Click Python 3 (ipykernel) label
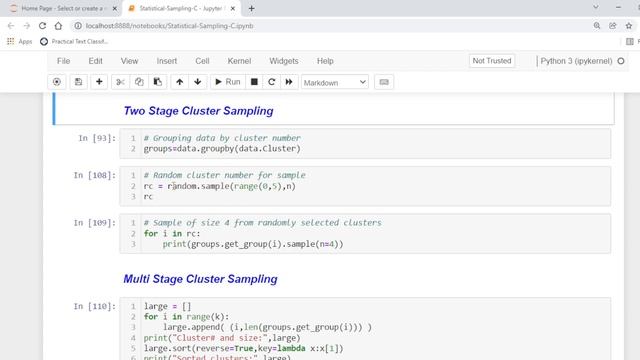This screenshot has height=360, width=640. click(x=576, y=61)
